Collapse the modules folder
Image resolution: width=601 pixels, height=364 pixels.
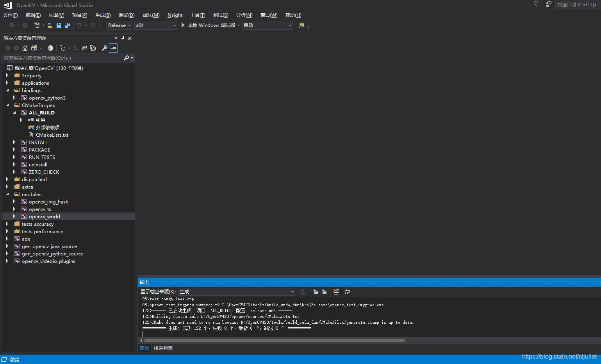click(x=7, y=194)
